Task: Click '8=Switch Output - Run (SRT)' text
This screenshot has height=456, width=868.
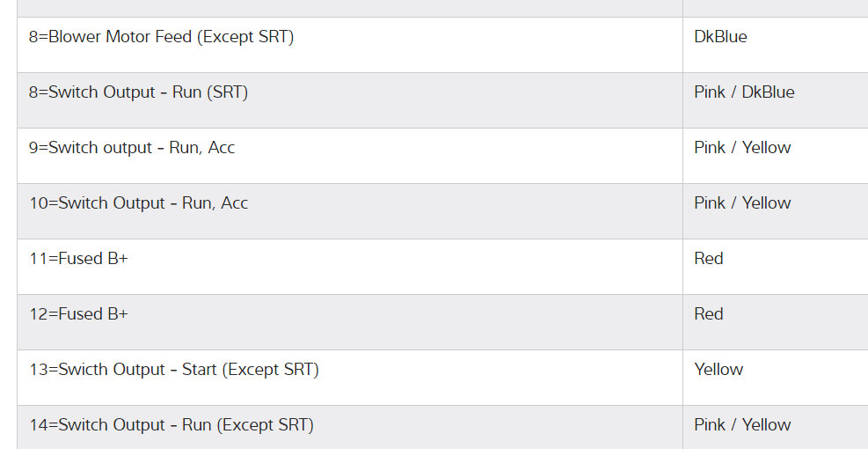Action: pos(138,92)
